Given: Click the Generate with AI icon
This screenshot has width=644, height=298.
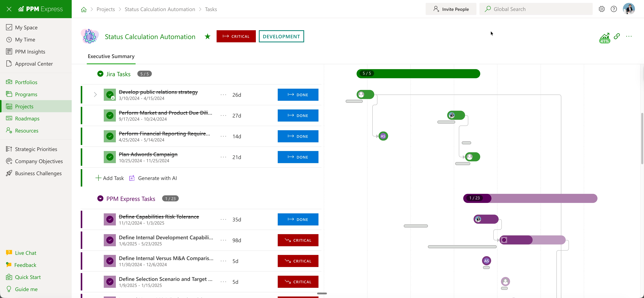Looking at the screenshot, I should coord(132,178).
